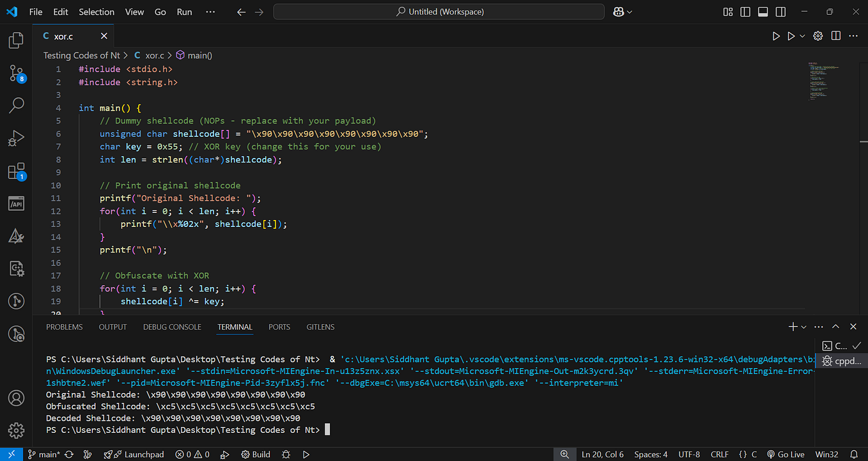Screen dimensions: 868x461
Task: Click the Explorer sidebar icon
Action: click(x=16, y=40)
